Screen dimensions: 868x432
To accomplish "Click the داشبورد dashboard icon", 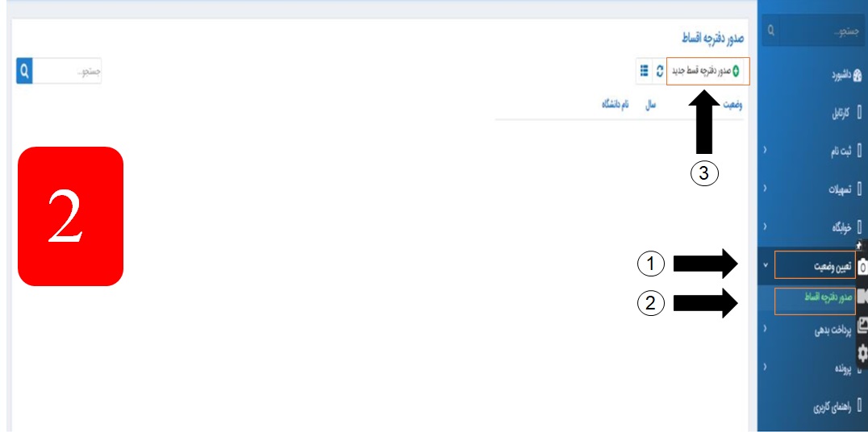I will tap(858, 75).
